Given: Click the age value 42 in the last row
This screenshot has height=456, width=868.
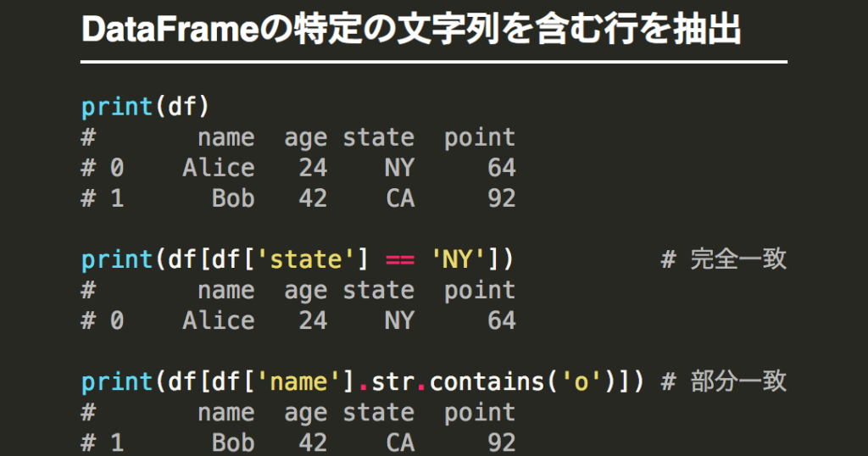Looking at the screenshot, I should point(312,442).
